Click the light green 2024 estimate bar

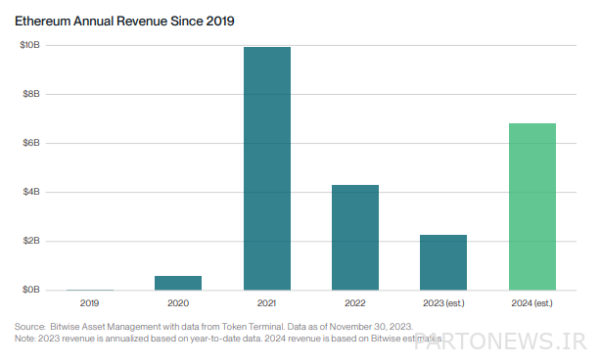pyautogui.click(x=532, y=206)
